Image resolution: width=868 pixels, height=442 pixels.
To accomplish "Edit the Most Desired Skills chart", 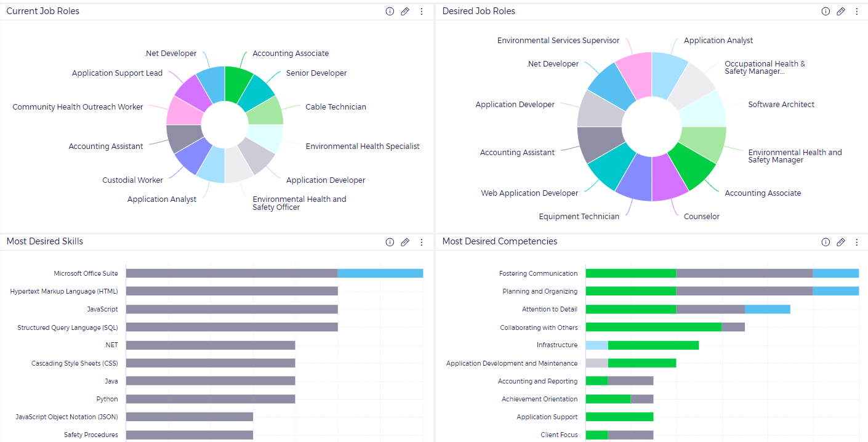I will [x=405, y=242].
